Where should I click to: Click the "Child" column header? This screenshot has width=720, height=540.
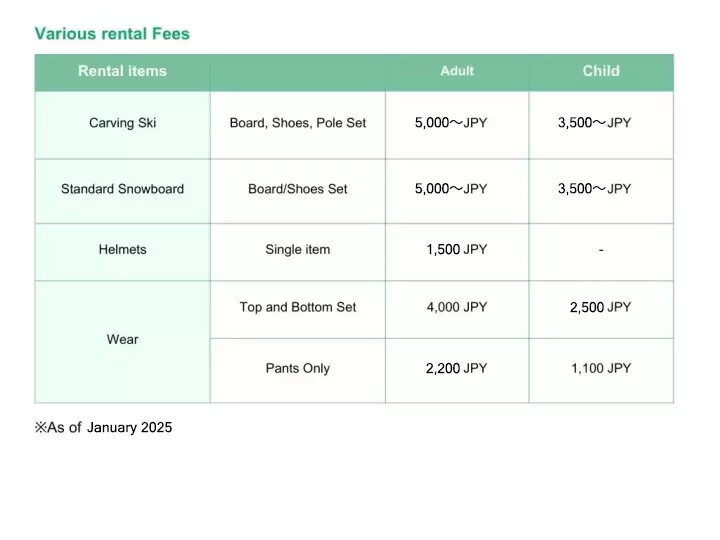(x=601, y=71)
